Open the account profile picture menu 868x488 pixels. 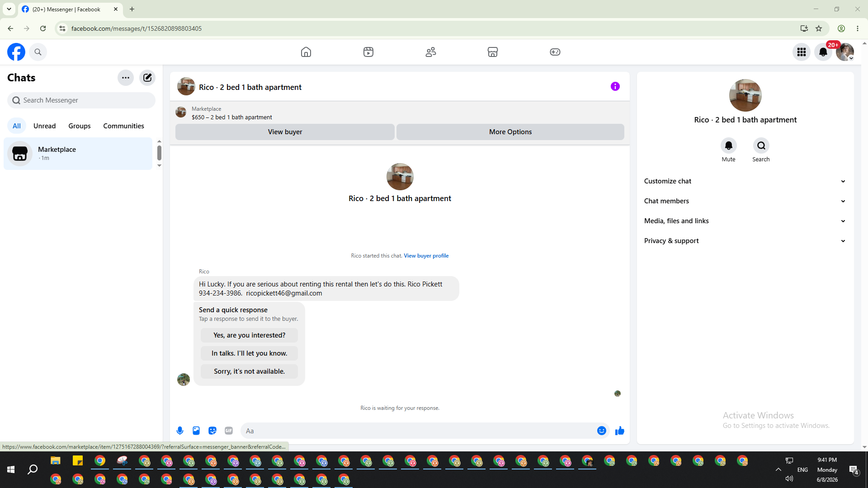click(844, 52)
